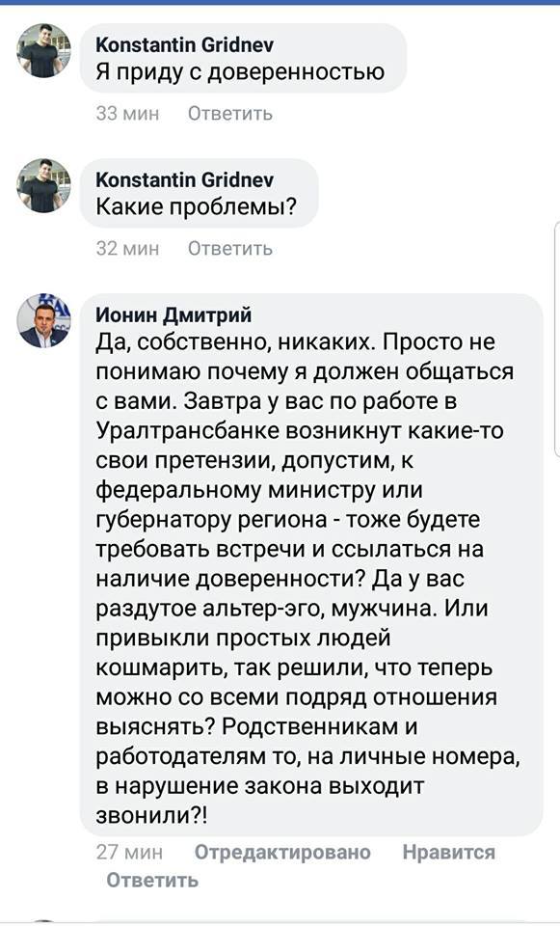This screenshot has width=560, height=926.
Task: Click the scrollbar on the right edge
Action: (x=554, y=338)
